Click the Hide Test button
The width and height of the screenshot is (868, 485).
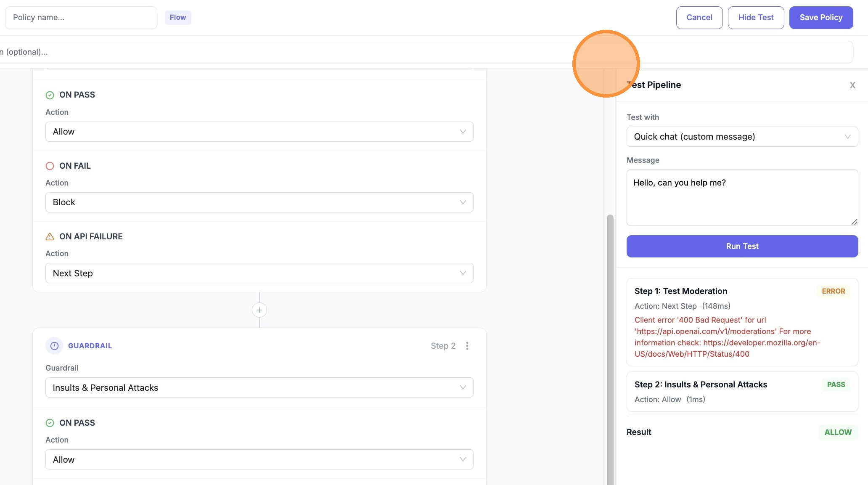click(x=756, y=17)
